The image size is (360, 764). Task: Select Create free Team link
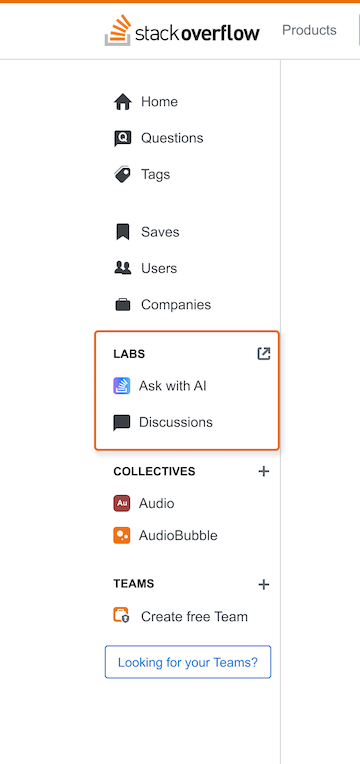point(194,617)
